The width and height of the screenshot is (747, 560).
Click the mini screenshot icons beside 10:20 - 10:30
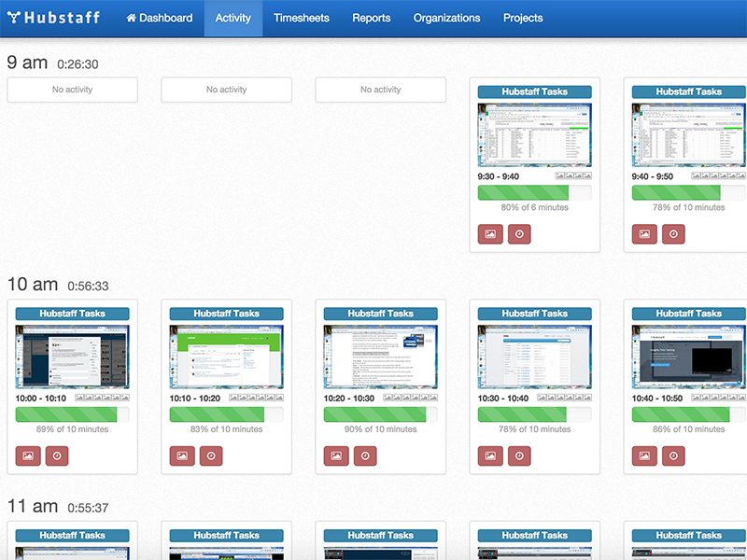[x=411, y=399]
